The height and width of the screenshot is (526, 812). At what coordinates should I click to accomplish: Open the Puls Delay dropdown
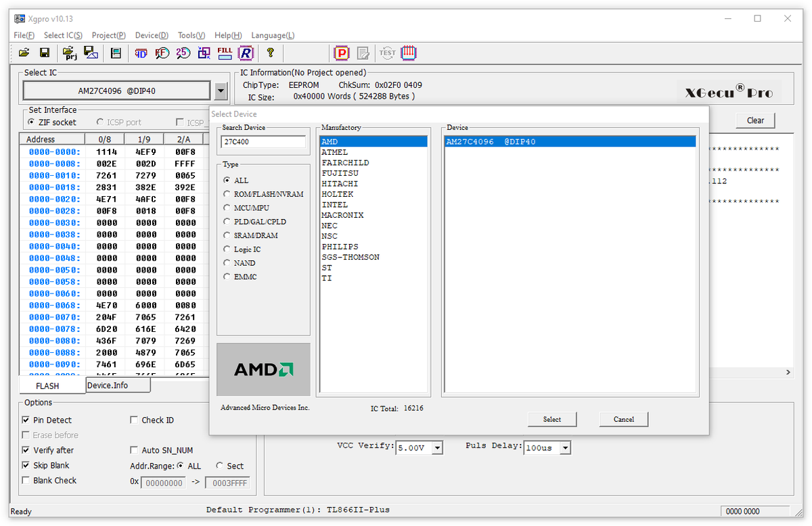point(565,448)
